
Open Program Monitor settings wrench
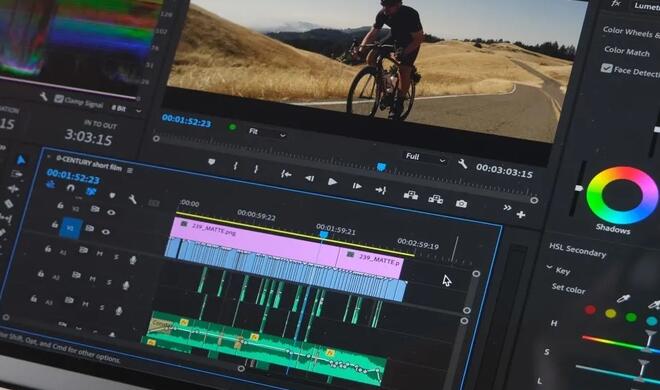click(x=462, y=163)
